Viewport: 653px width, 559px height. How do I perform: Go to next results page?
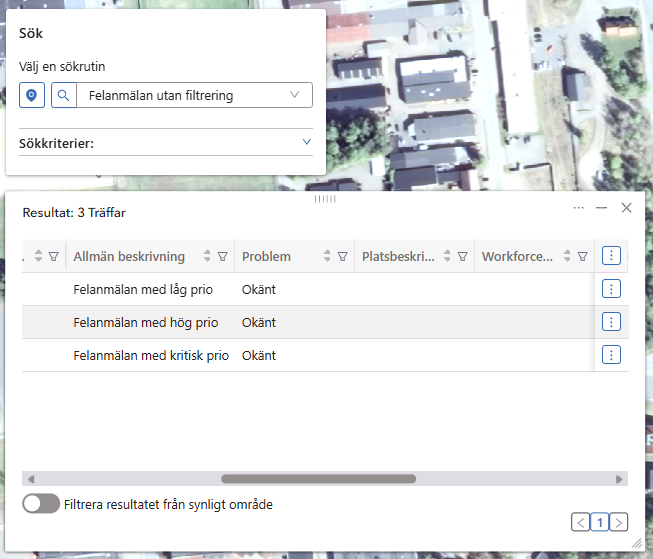point(619,522)
